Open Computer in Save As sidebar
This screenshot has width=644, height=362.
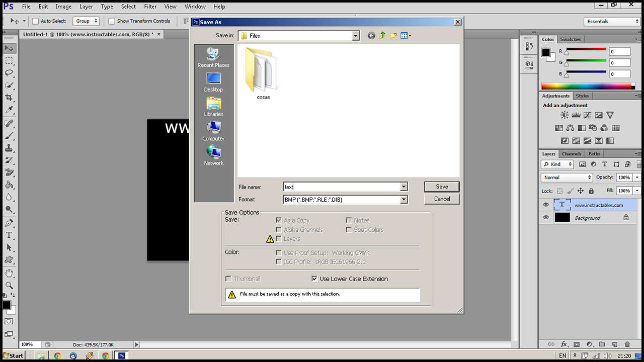pos(213,132)
